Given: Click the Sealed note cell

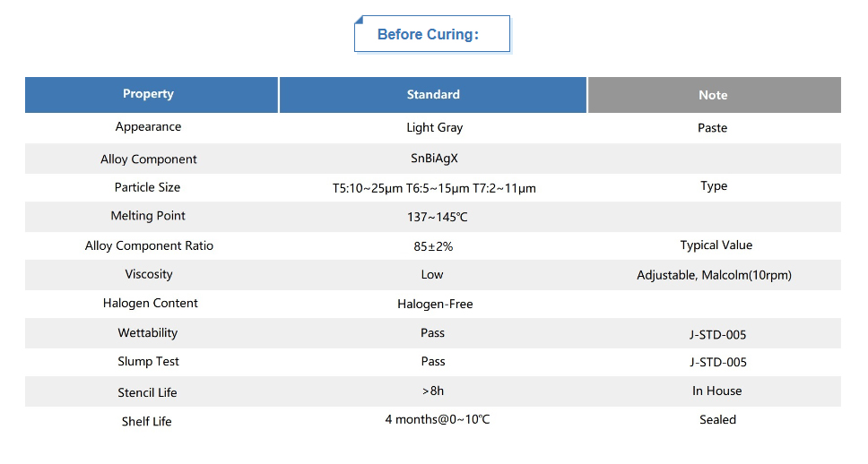Looking at the screenshot, I should [x=718, y=420].
